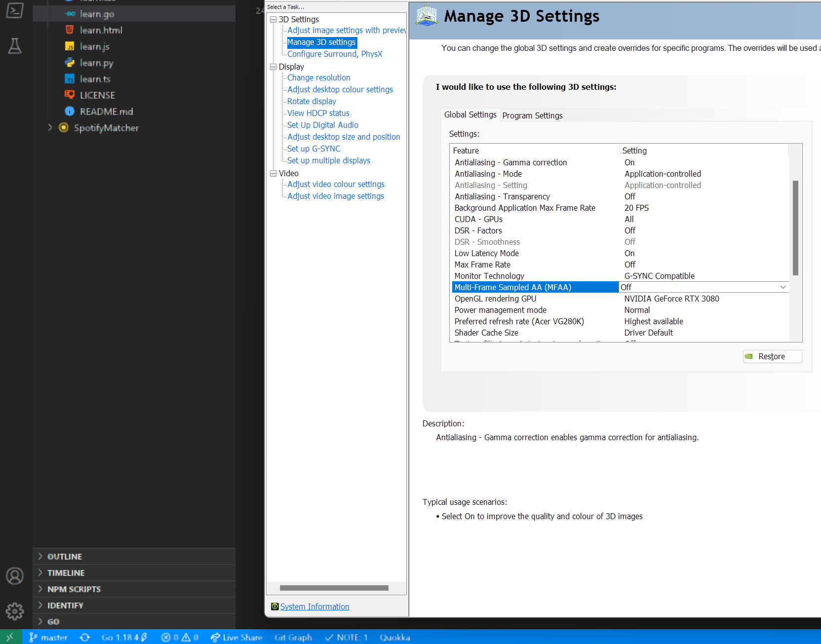The height and width of the screenshot is (644, 821).
Task: Open Testing via the beaker icon
Action: coord(14,46)
